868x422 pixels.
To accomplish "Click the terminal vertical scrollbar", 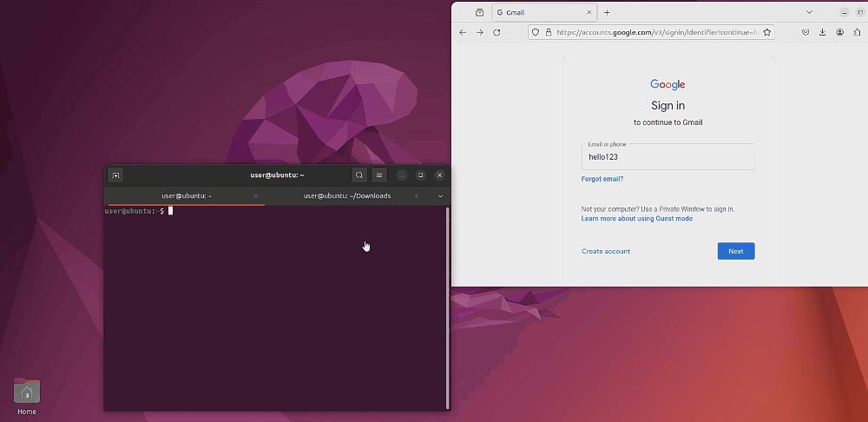I will 447,308.
